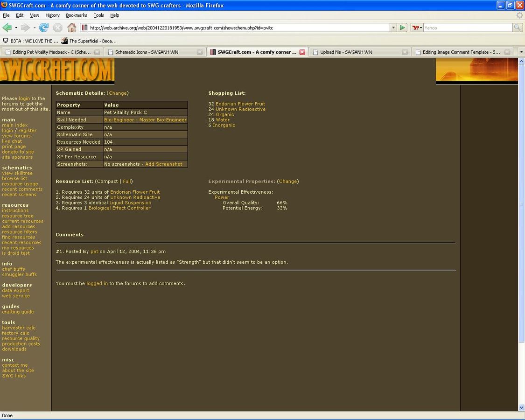Follow the Endorian Flower Fruit shopping list link
The width and height of the screenshot is (525, 420).
240,104
